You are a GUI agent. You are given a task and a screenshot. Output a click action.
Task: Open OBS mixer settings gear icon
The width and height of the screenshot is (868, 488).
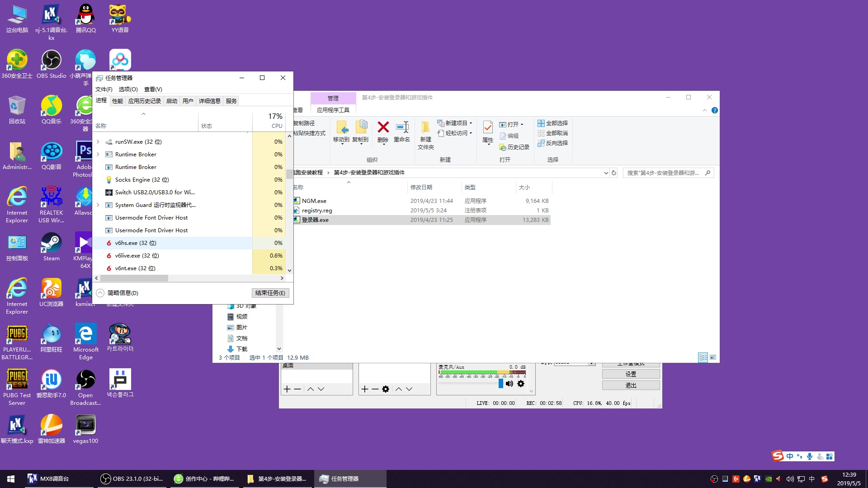coord(521,384)
